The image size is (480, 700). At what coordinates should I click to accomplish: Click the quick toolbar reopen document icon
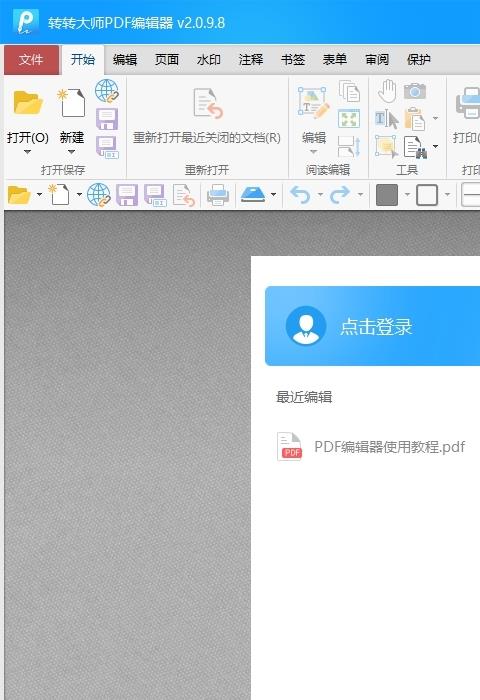click(184, 196)
